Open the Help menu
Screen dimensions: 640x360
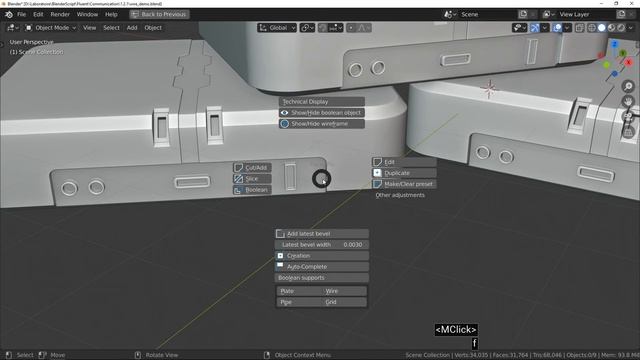(111, 14)
